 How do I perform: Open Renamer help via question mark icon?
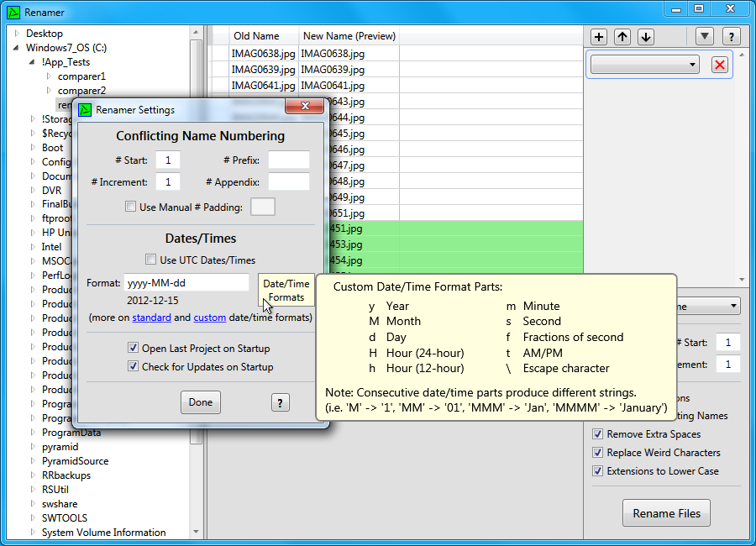(x=731, y=37)
